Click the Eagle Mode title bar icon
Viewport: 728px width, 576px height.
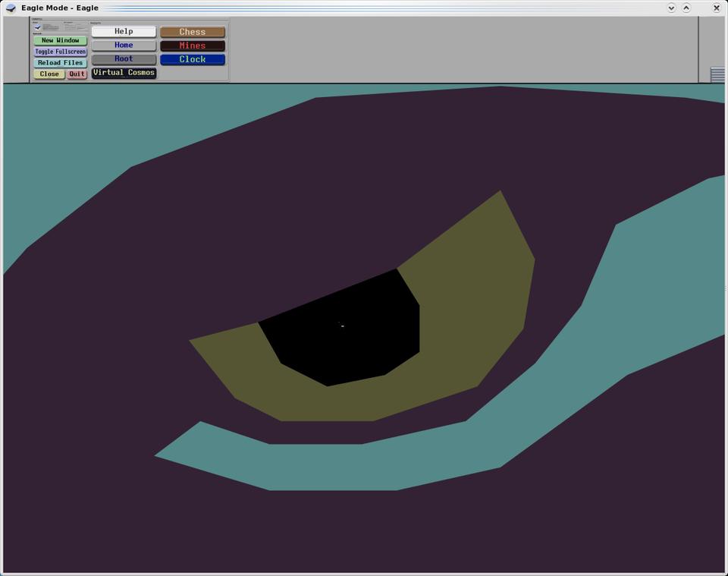coord(11,8)
